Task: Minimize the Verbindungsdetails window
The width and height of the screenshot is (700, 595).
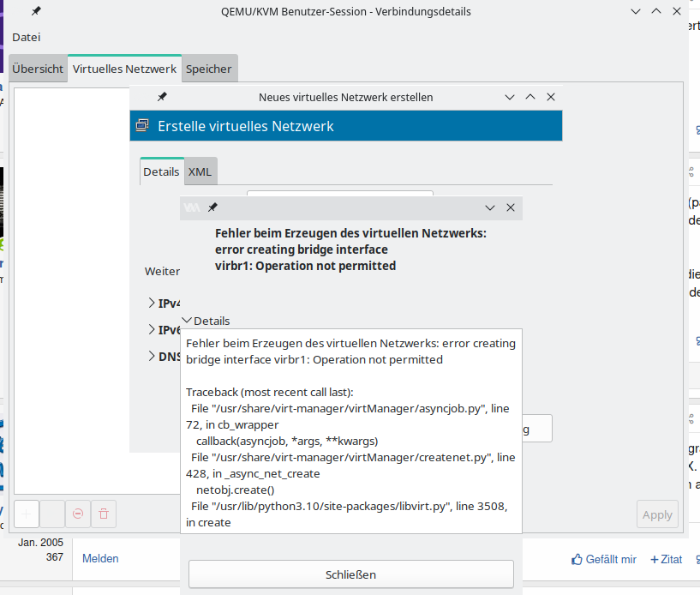Action: click(x=635, y=11)
